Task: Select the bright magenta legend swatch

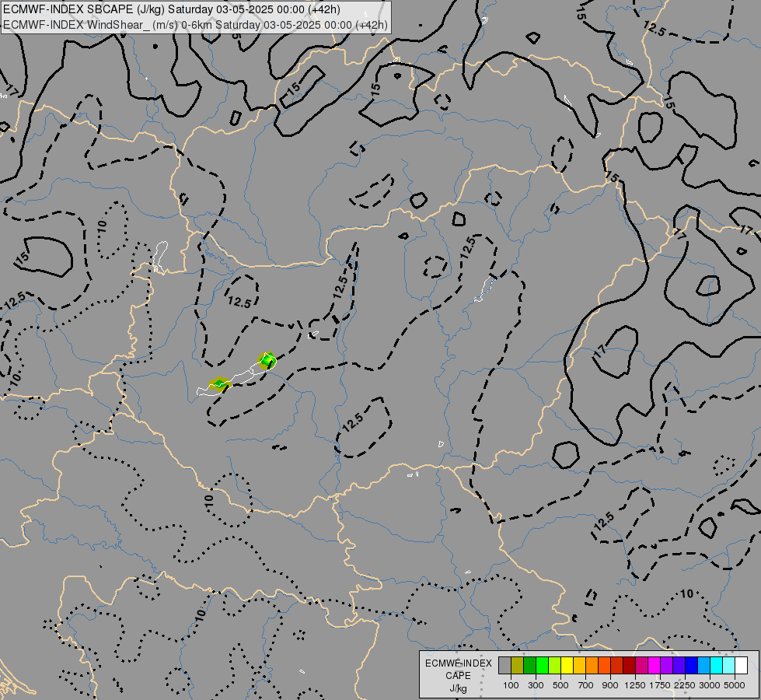Action: point(655,665)
